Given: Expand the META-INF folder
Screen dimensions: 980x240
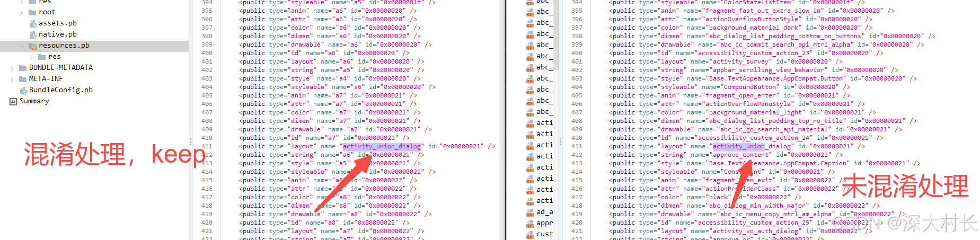Looking at the screenshot, I should [12, 79].
